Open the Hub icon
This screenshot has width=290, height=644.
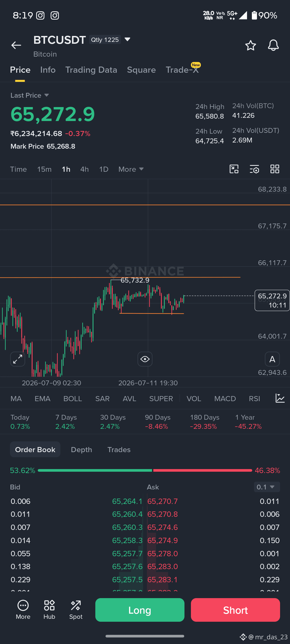click(x=49, y=610)
